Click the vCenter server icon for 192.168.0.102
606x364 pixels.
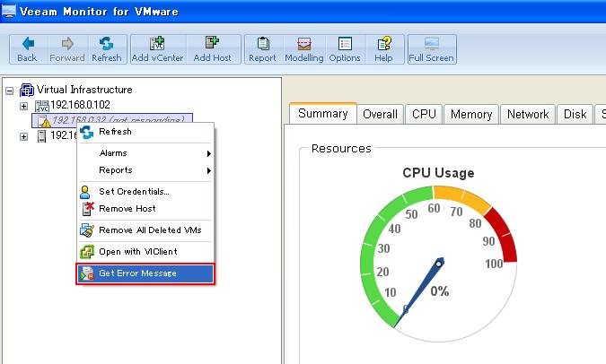click(x=41, y=106)
